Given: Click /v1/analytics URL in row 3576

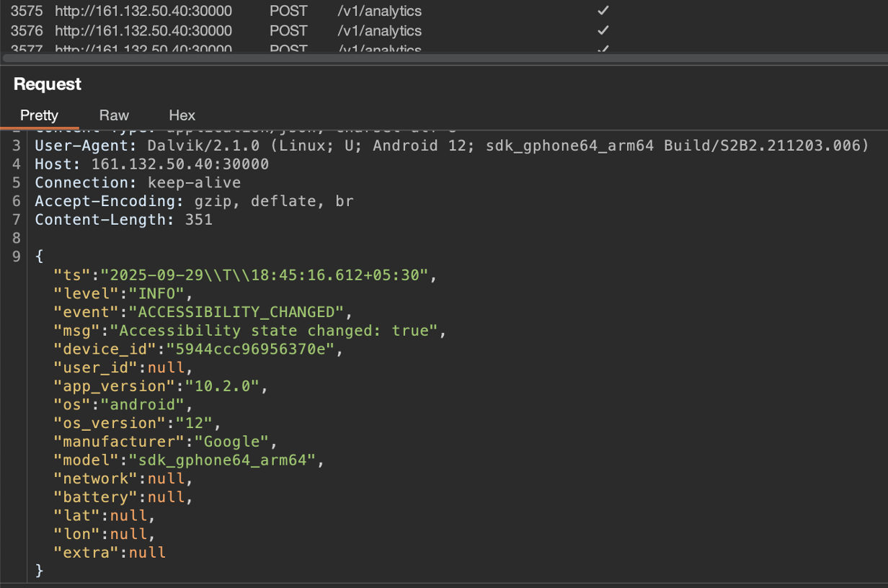Looking at the screenshot, I should pyautogui.click(x=379, y=31).
